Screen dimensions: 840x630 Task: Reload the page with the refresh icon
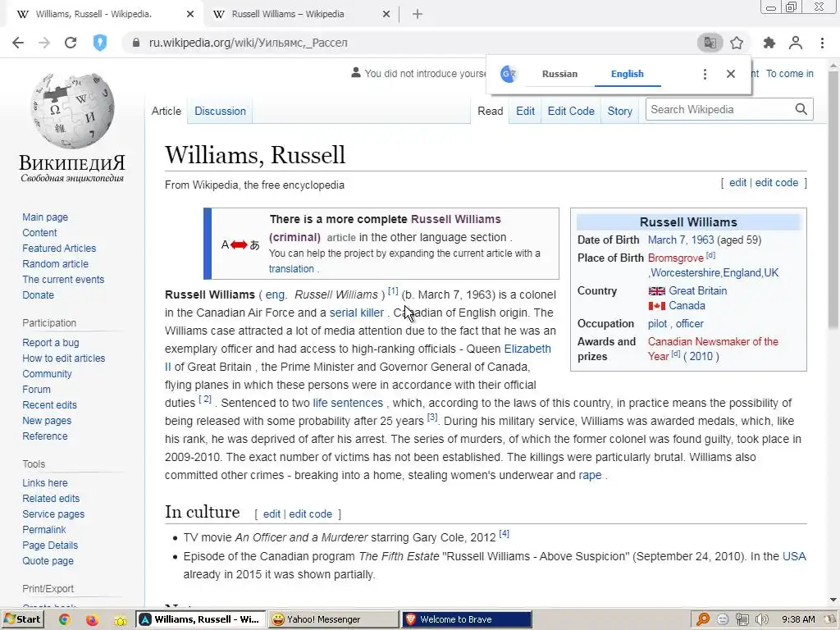point(71,43)
